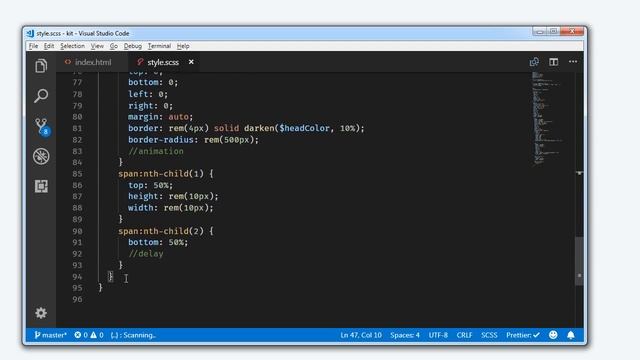Open the Edit menu
Screen dimensions: 640x360
pyautogui.click(x=49, y=46)
